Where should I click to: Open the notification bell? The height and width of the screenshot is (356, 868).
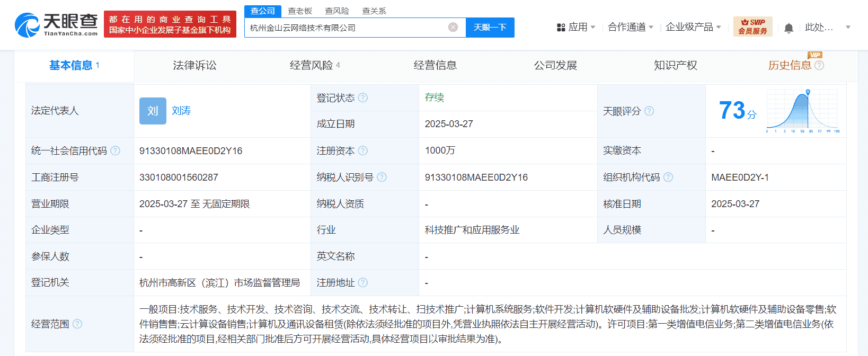[x=789, y=28]
